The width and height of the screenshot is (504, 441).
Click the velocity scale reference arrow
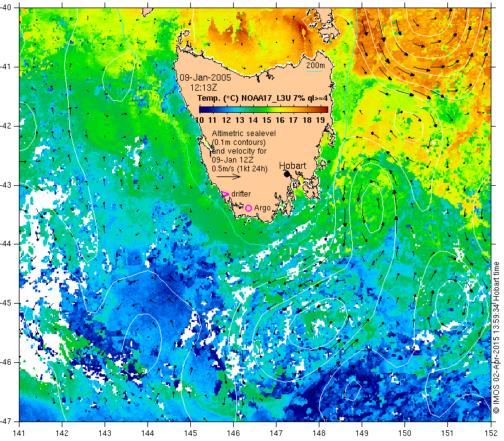click(x=228, y=176)
